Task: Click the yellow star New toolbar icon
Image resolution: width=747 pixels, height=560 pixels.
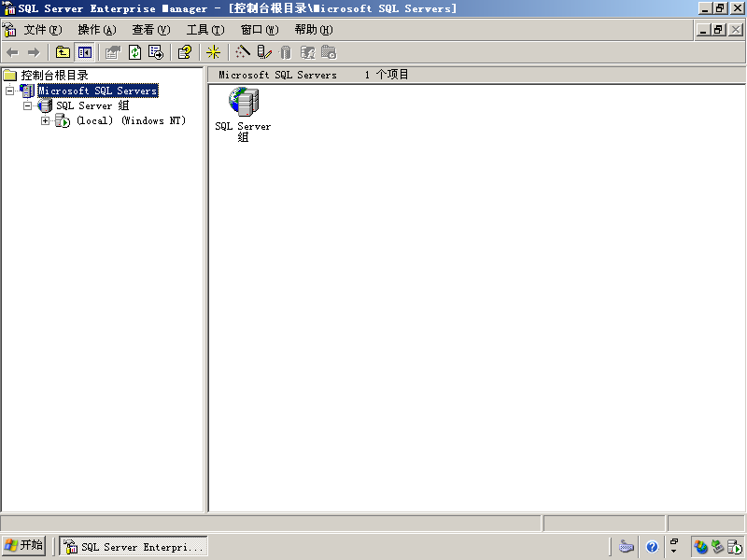Action: 213,52
